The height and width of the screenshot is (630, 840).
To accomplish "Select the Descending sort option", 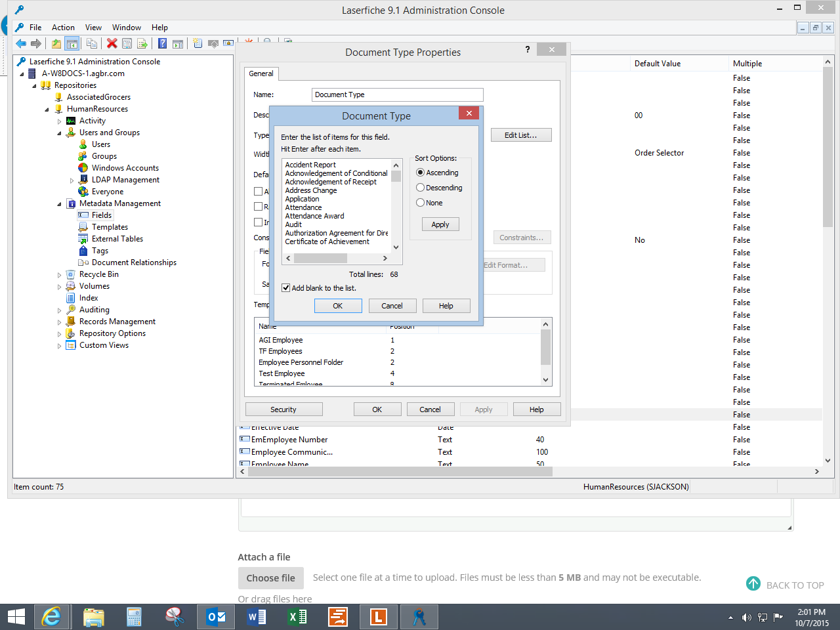I will [x=420, y=188].
